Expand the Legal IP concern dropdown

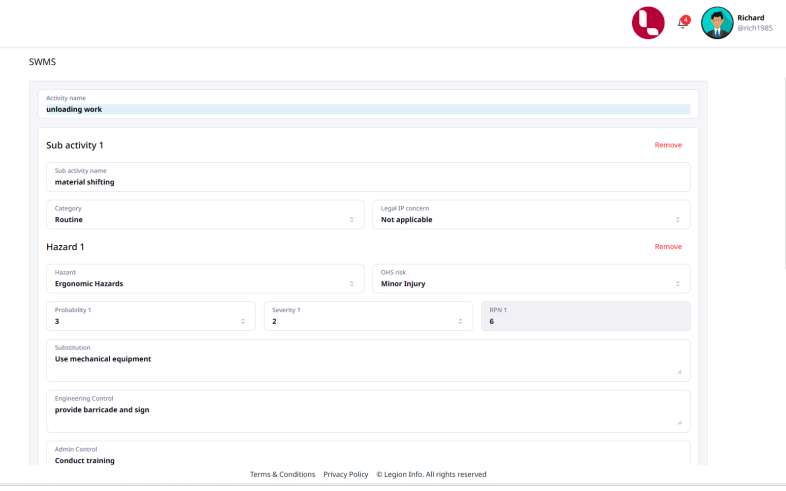531,215
